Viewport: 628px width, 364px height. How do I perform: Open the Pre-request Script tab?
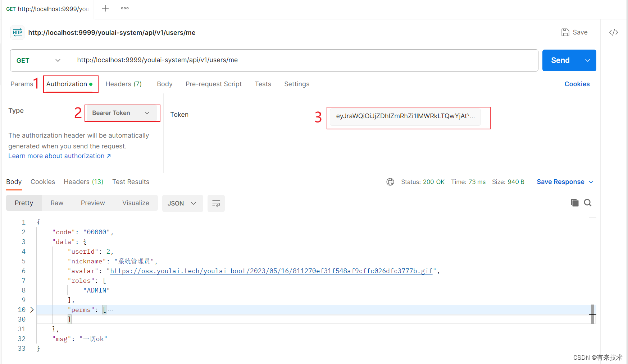(x=214, y=84)
